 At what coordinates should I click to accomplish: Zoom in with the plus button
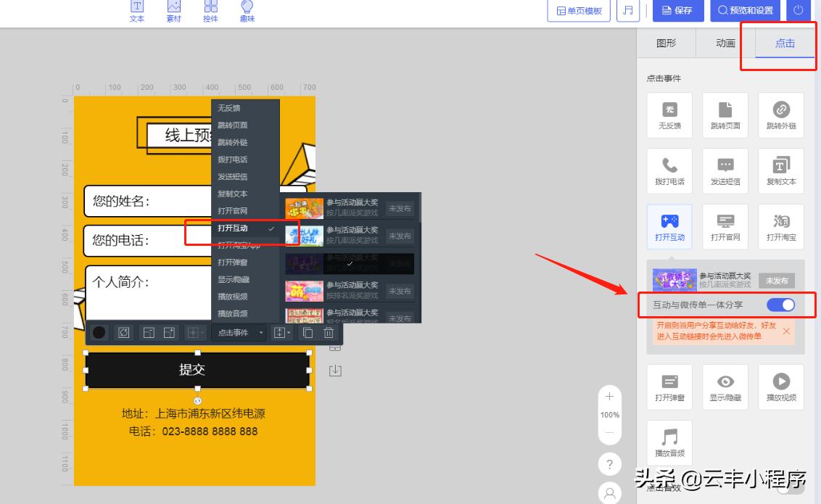(609, 397)
